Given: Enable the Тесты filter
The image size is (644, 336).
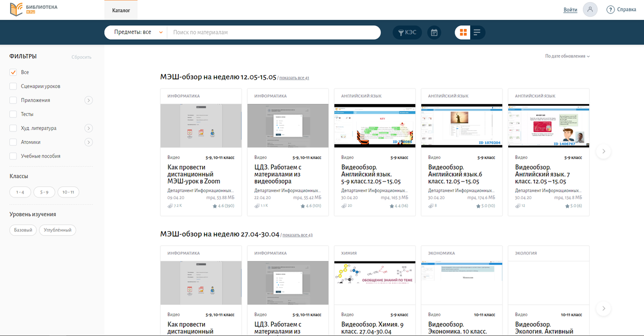Looking at the screenshot, I should [x=13, y=114].
